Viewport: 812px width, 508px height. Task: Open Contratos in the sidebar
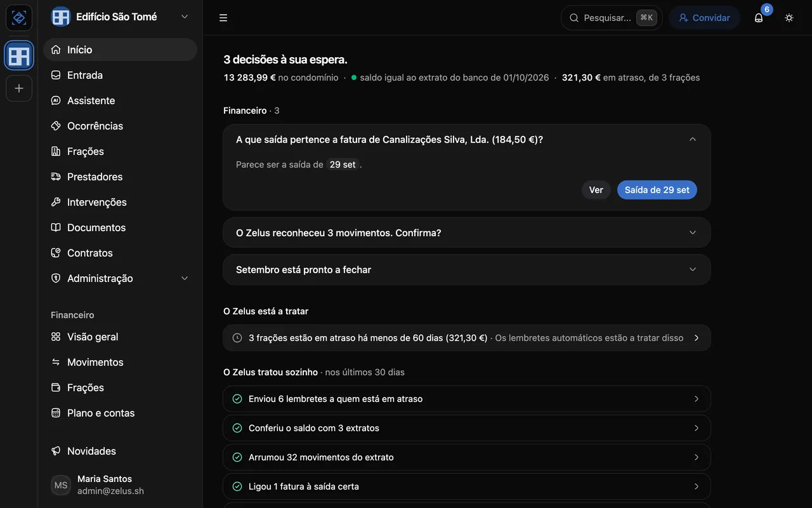click(x=120, y=253)
